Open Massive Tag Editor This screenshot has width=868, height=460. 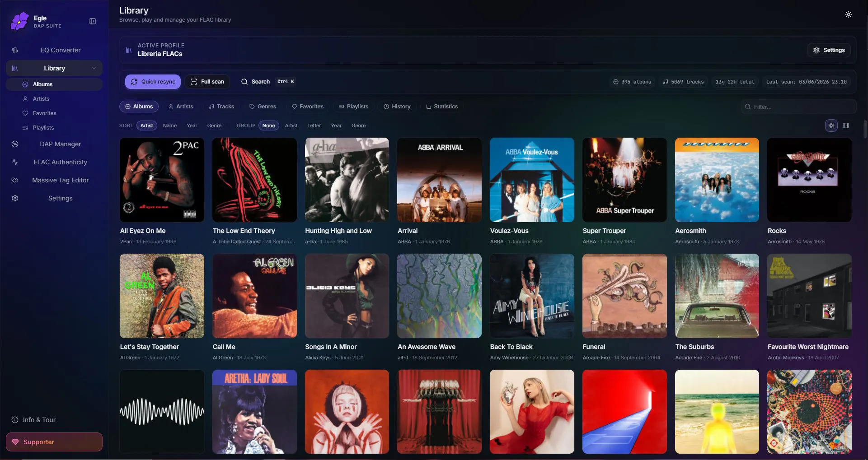[x=54, y=180]
